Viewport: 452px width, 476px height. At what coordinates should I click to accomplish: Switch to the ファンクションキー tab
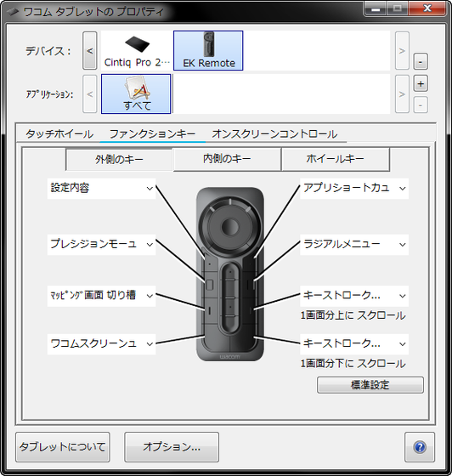coord(153,134)
